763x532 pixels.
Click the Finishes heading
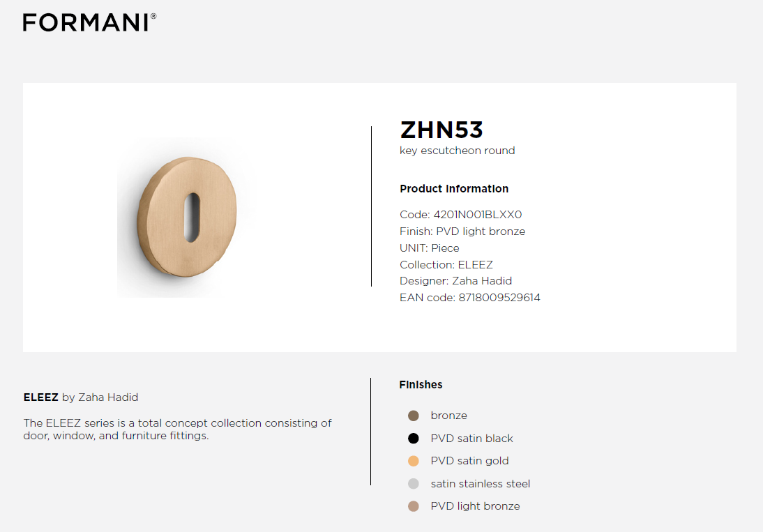tap(421, 385)
